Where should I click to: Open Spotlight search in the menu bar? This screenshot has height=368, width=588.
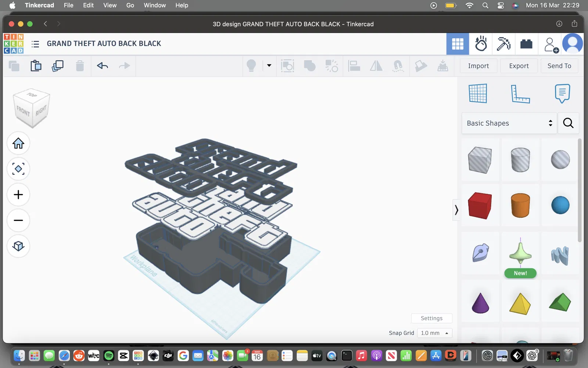tap(485, 5)
